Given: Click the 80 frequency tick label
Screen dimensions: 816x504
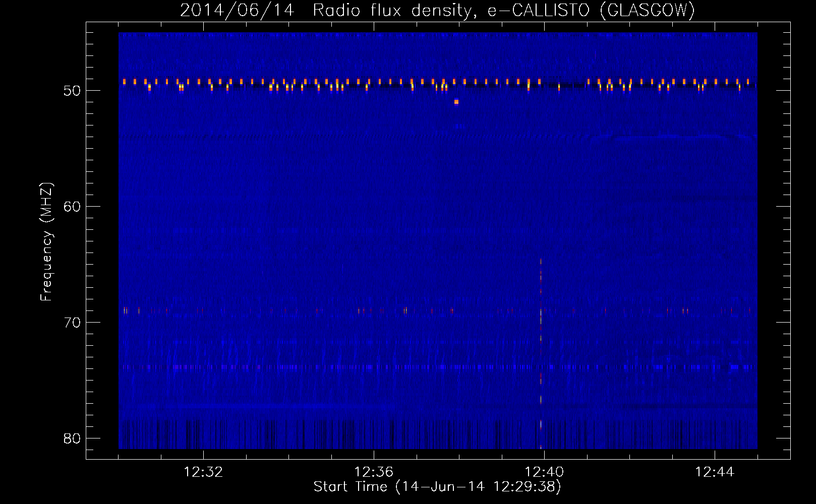Looking at the screenshot, I should pos(72,438).
